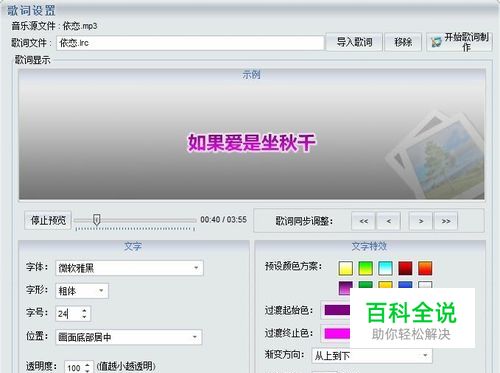Screen dimensions: 500x373
Task: Stop the preview with 停止预览
Action: (x=48, y=220)
